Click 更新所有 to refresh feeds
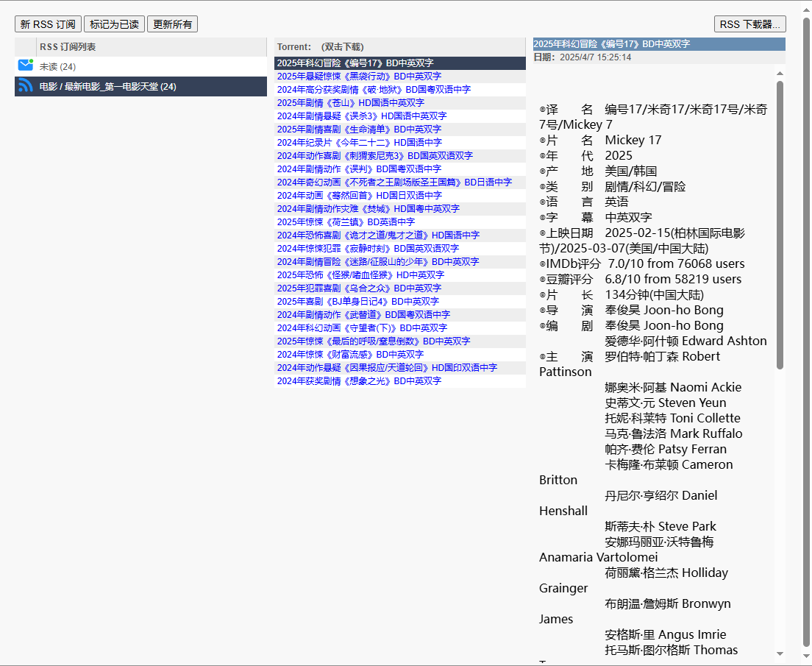Image resolution: width=812 pixels, height=666 pixels. [172, 24]
